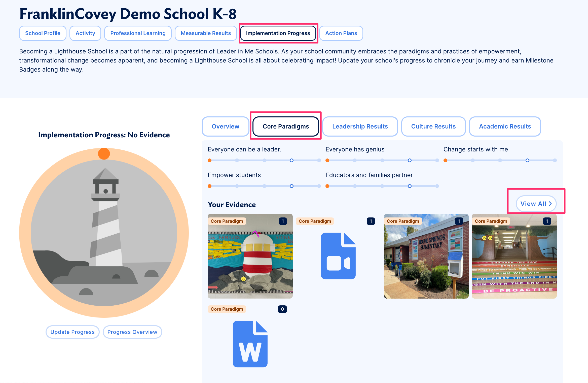
Task: Click the Progress Overview button
Action: tap(132, 332)
